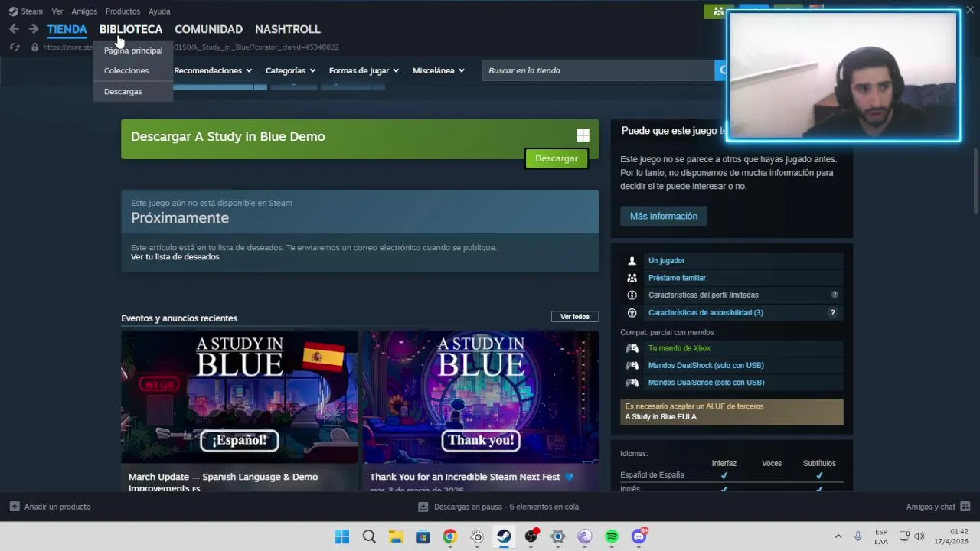This screenshot has width=980, height=551.
Task: Click the accessibility icon in the features list
Action: (x=632, y=312)
